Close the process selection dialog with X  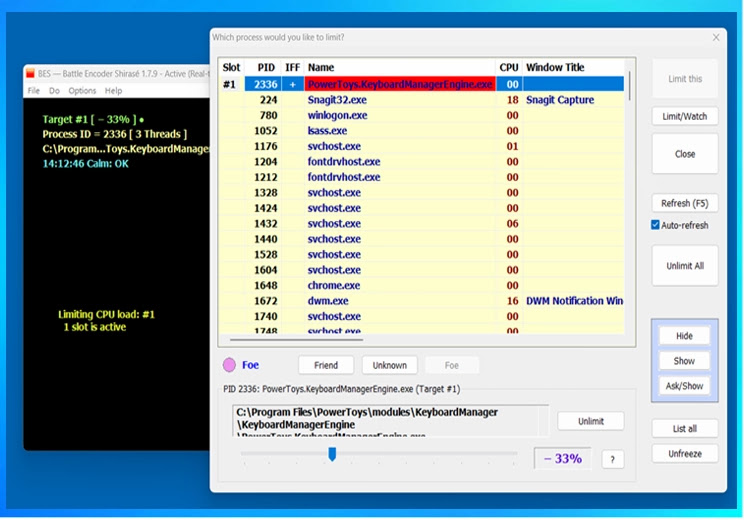(716, 37)
